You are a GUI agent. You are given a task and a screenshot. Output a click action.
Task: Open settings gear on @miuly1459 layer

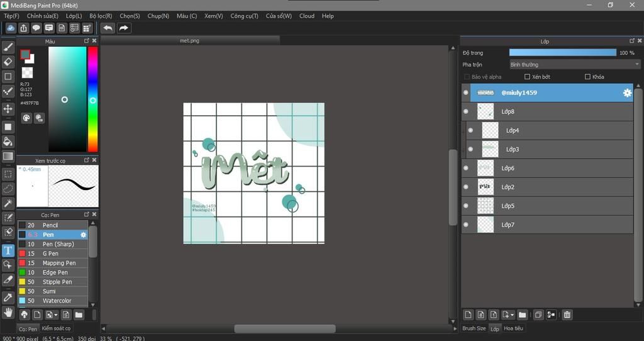coord(627,93)
